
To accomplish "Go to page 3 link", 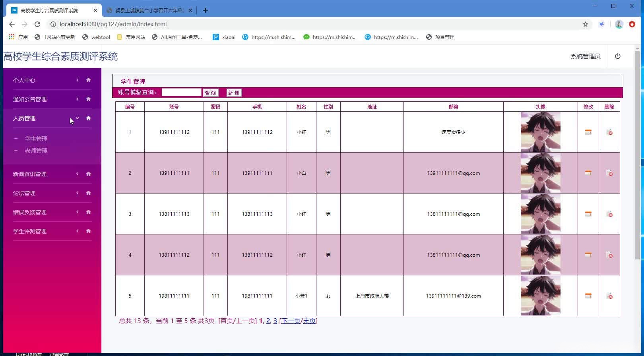I will (x=275, y=321).
